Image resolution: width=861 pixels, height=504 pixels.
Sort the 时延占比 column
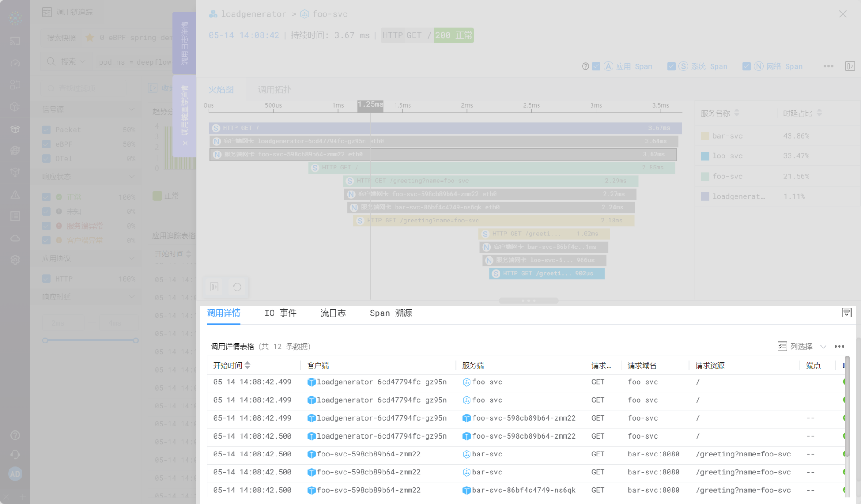(x=819, y=113)
